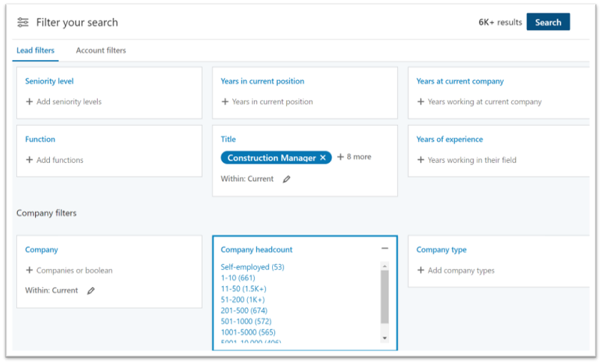Pick the 201-500 (674) headcount option
This screenshot has width=602, height=364.
(243, 310)
